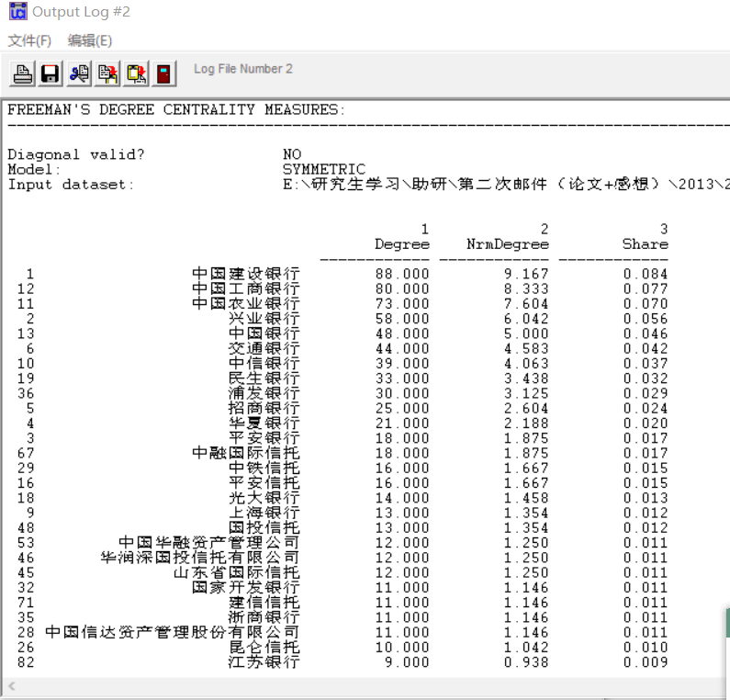Click the 国投信托 row label
Image resolution: width=730 pixels, height=700 pixels.
[264, 527]
